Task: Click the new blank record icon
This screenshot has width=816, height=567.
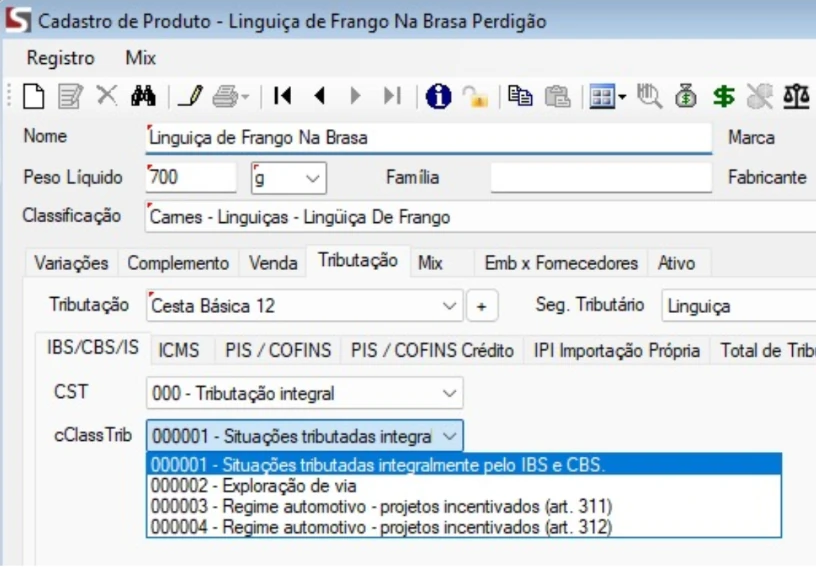Action: tap(34, 97)
